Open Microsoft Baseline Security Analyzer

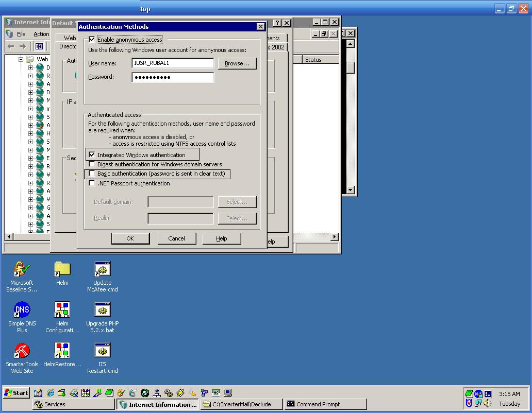(21, 269)
